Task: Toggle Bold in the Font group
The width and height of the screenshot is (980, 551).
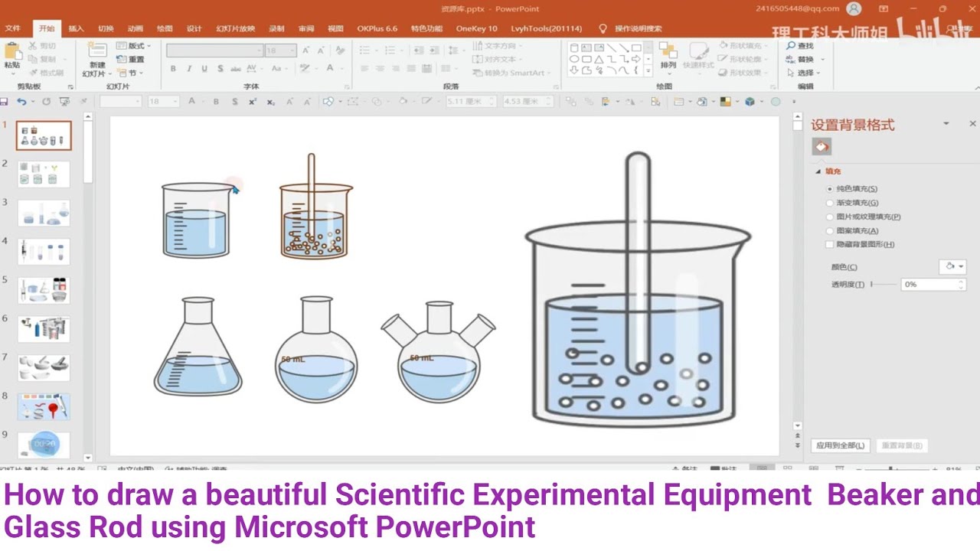Action: click(173, 69)
